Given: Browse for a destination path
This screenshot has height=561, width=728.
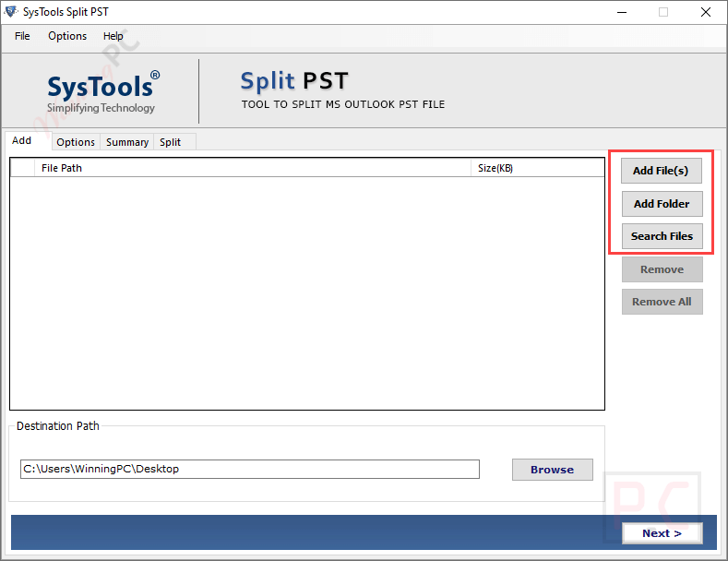Looking at the screenshot, I should coord(552,470).
